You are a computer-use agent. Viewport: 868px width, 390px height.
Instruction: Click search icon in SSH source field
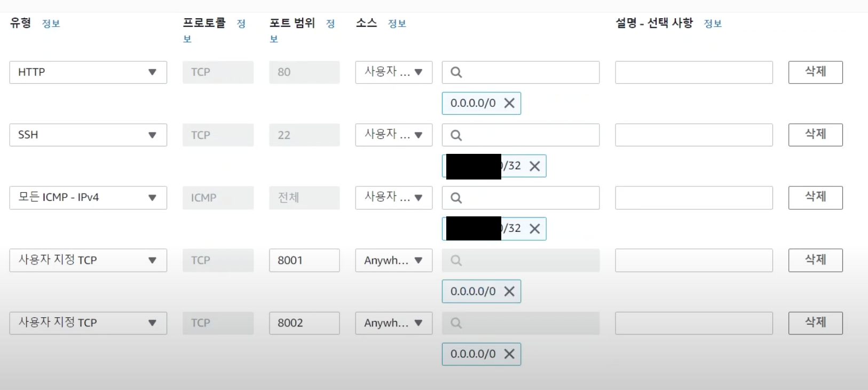click(x=456, y=135)
